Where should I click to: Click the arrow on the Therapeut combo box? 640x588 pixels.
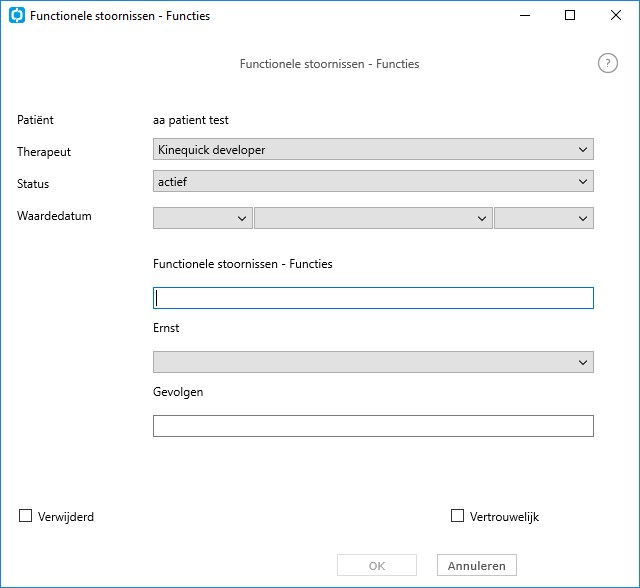pos(583,150)
